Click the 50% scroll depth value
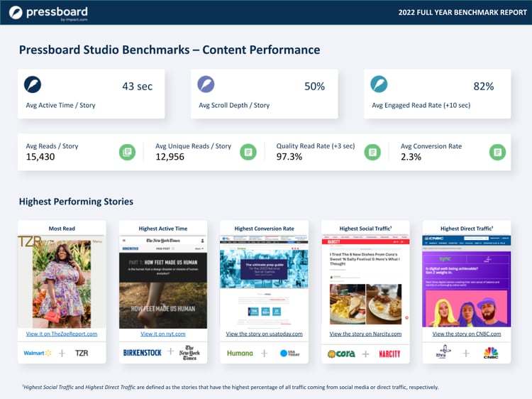This screenshot has height=399, width=532. 314,86
